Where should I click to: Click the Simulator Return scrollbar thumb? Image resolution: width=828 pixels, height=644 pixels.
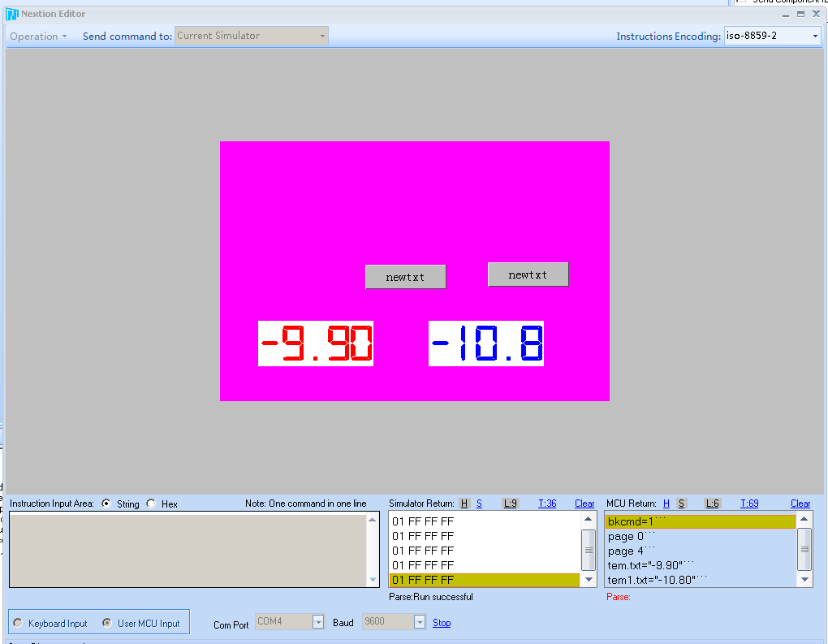pyautogui.click(x=589, y=550)
